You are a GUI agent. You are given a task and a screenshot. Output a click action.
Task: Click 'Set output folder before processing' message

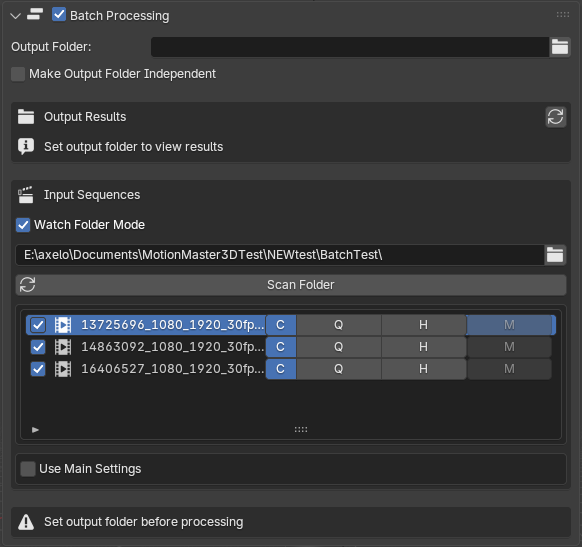pos(144,522)
